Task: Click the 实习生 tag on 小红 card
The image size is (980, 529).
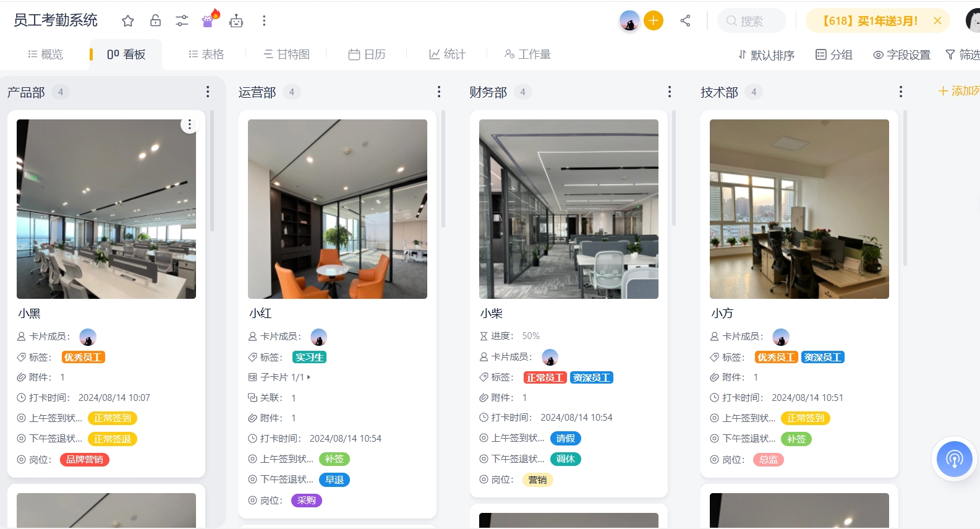Action: (309, 358)
